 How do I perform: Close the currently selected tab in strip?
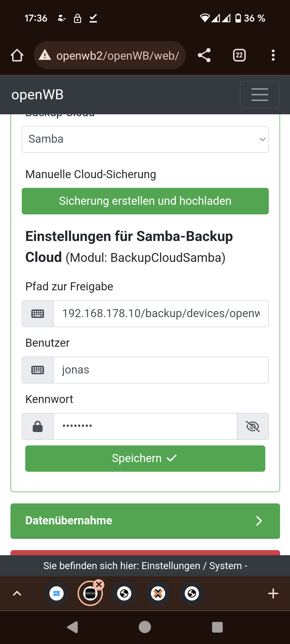[x=99, y=584]
